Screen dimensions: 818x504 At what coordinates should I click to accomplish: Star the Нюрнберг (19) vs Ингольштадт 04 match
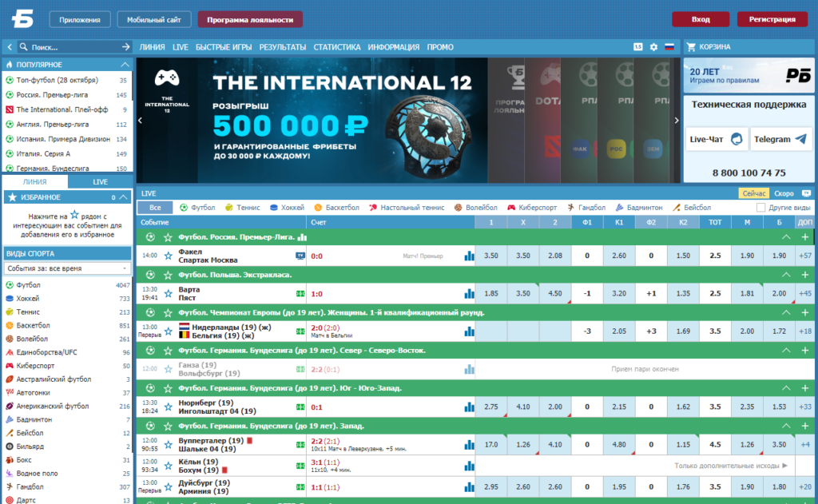(x=168, y=407)
